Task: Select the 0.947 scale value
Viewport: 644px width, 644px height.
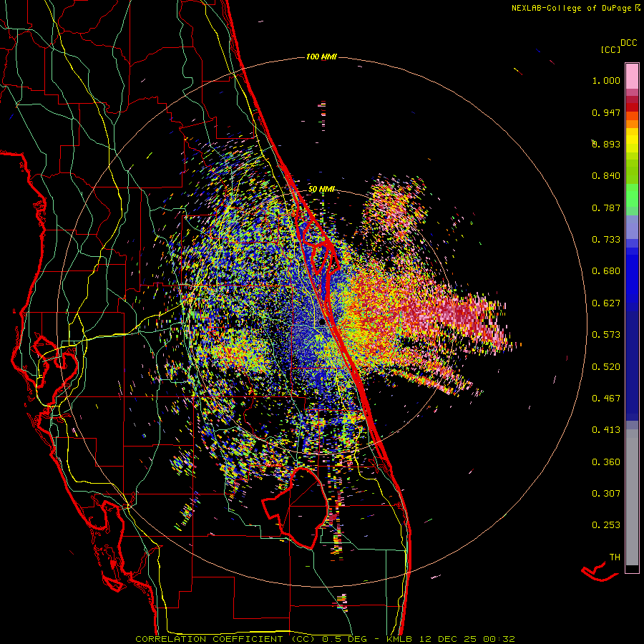Action: click(x=606, y=112)
